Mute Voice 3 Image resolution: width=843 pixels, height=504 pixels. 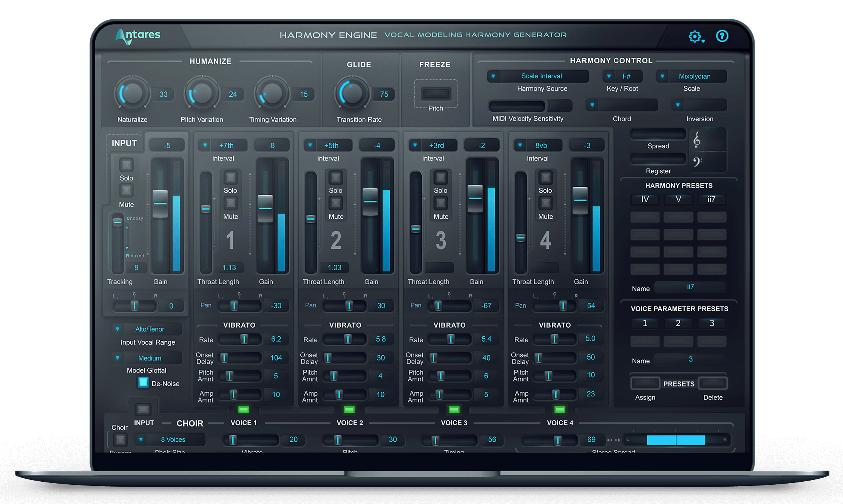point(440,202)
